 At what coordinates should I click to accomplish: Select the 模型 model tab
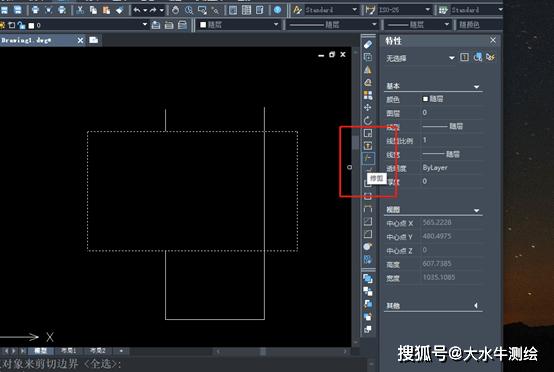point(40,351)
